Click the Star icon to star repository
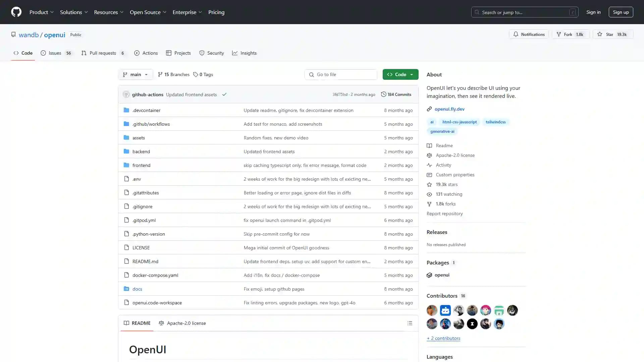The width and height of the screenshot is (644, 362). pyautogui.click(x=600, y=34)
